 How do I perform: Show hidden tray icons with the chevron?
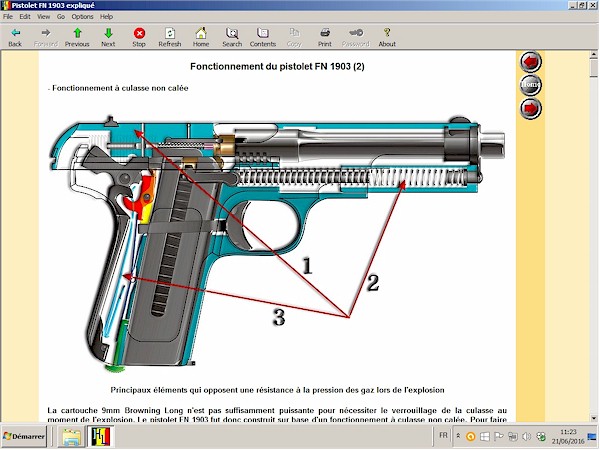458,436
